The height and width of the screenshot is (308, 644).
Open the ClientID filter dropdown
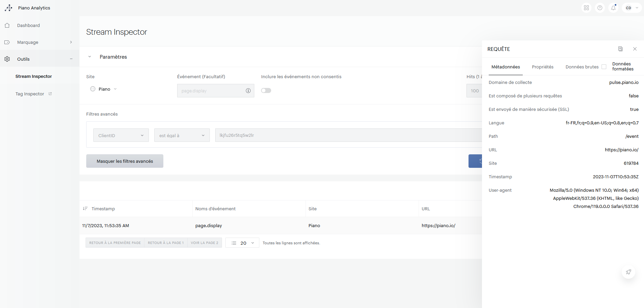point(121,135)
